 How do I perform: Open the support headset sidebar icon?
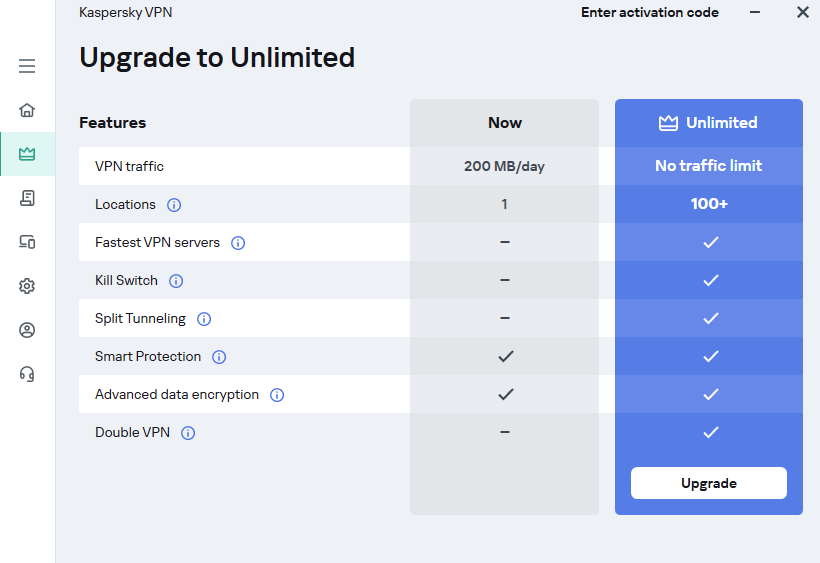pyautogui.click(x=27, y=374)
